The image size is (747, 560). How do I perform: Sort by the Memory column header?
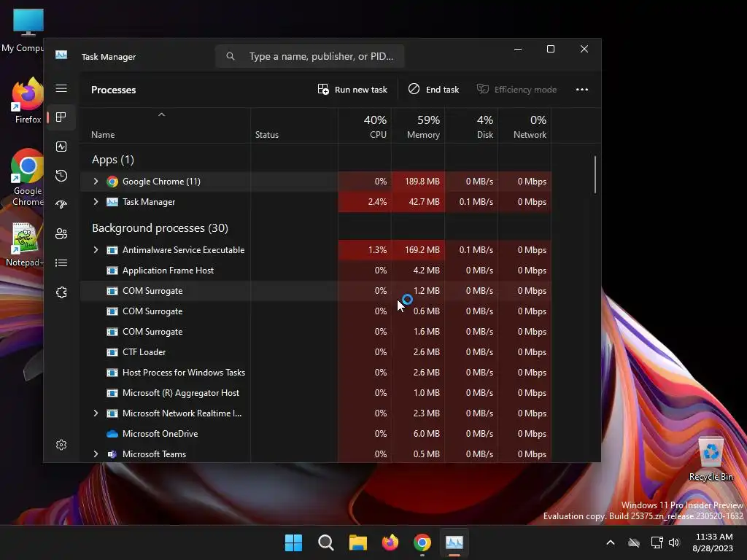click(x=419, y=126)
